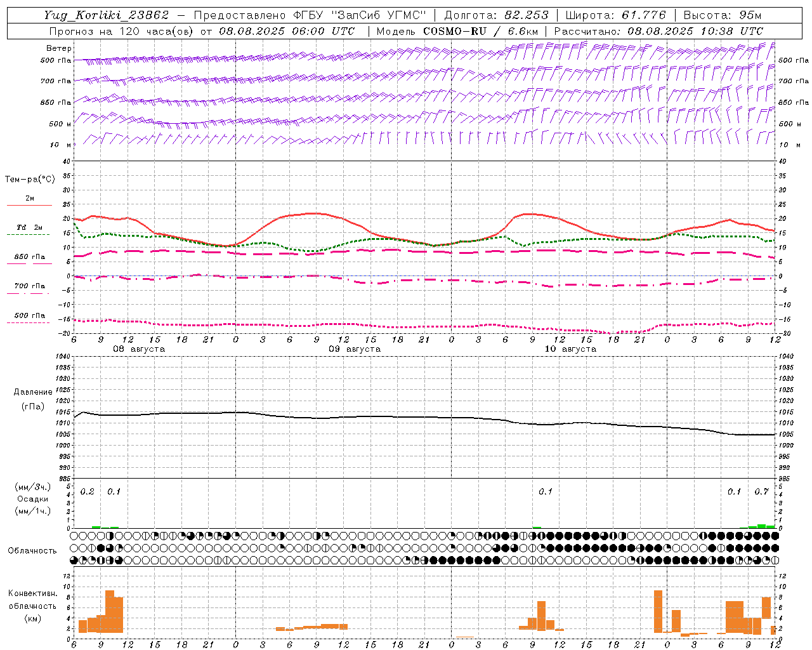
Task: Click the 0.2 precipitation value
Action: [x=88, y=492]
